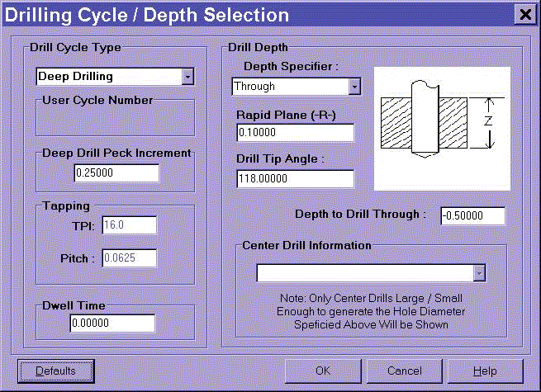Click the Defaults button

(x=56, y=371)
